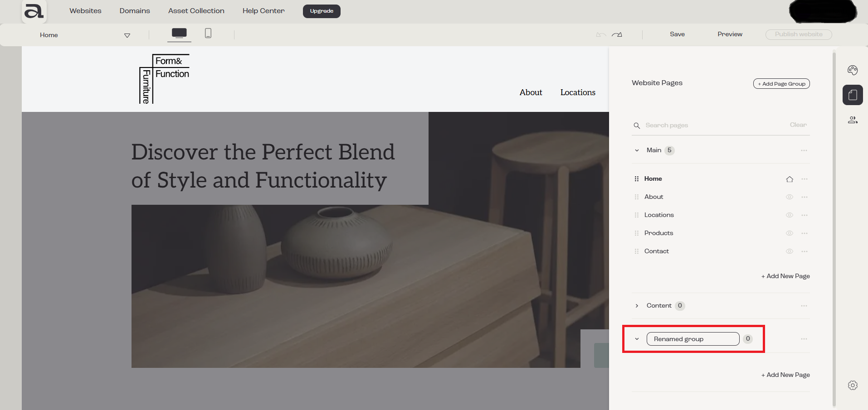Open Asset Collection menu

[196, 11]
